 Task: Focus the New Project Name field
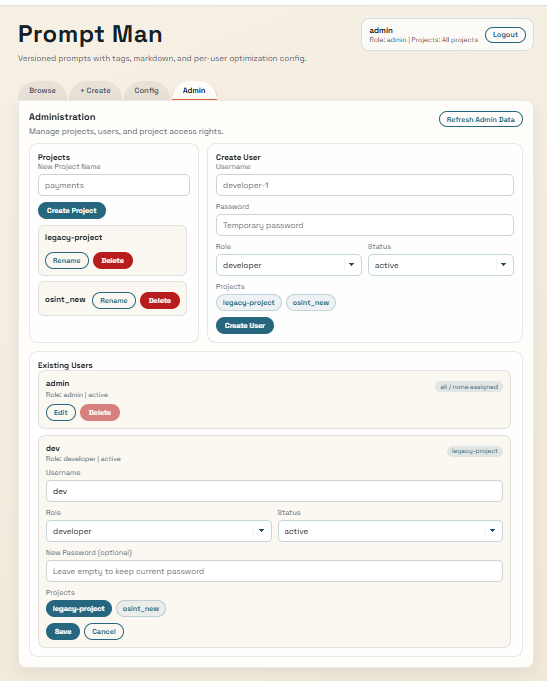click(x=114, y=185)
